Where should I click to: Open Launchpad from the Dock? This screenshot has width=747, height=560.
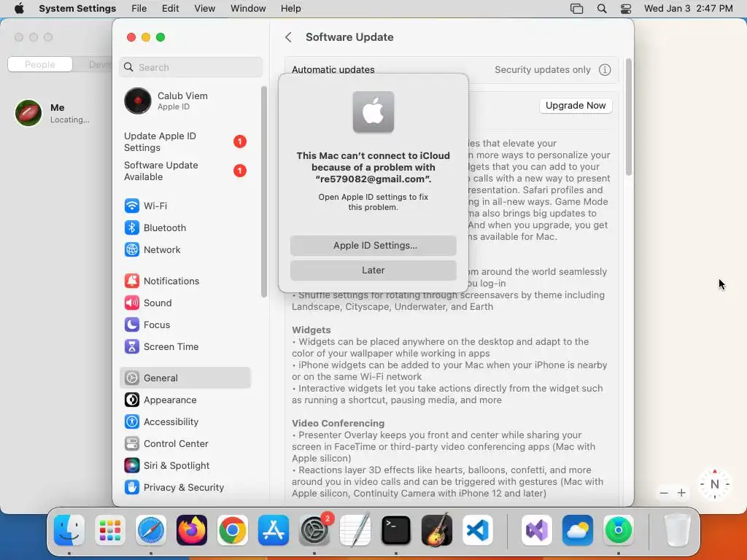pos(110,530)
